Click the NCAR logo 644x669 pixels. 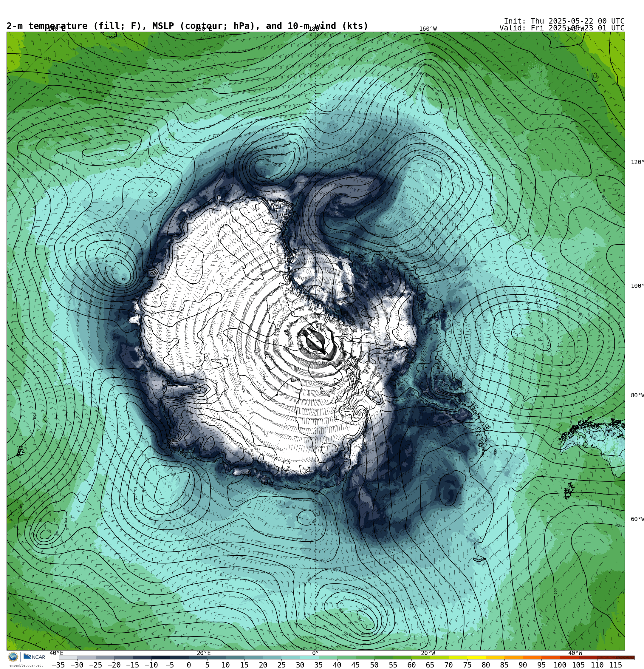coord(34,657)
